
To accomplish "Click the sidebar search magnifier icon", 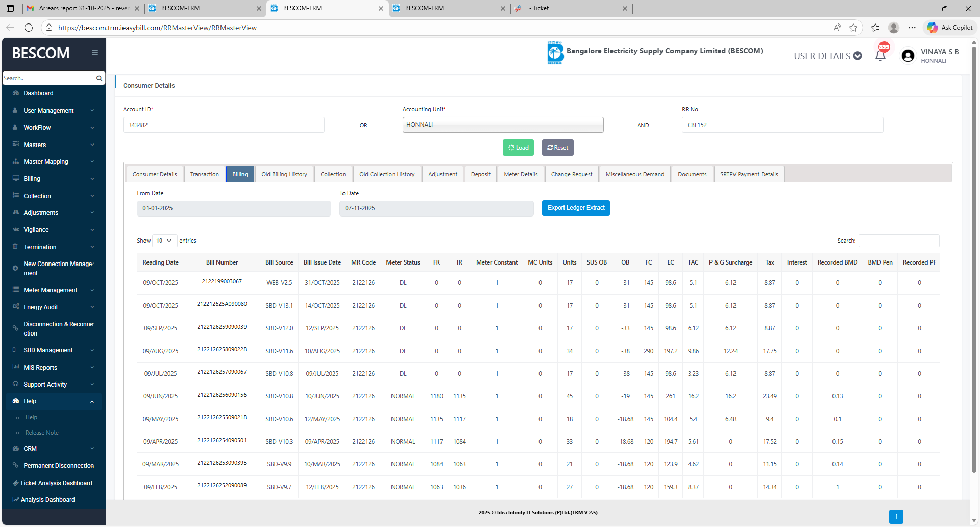I will [x=99, y=78].
